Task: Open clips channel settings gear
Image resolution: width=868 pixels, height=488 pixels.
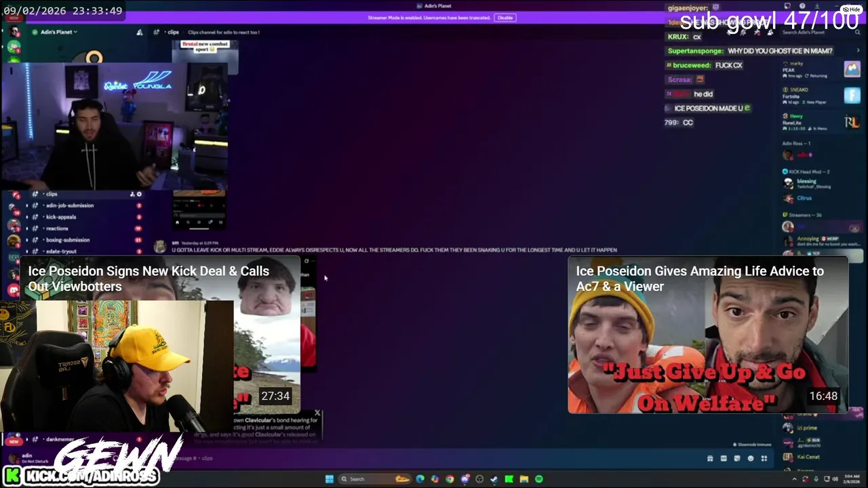Action: pos(139,194)
